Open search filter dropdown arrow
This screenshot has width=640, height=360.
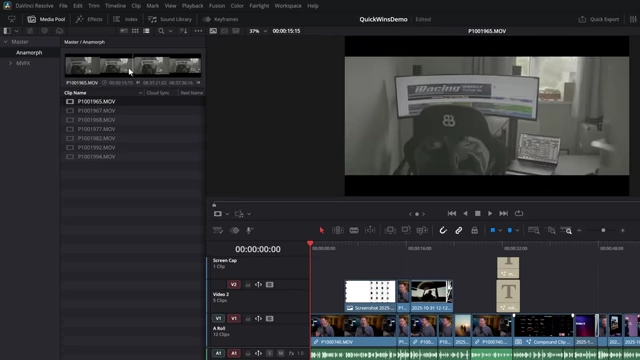(x=171, y=31)
